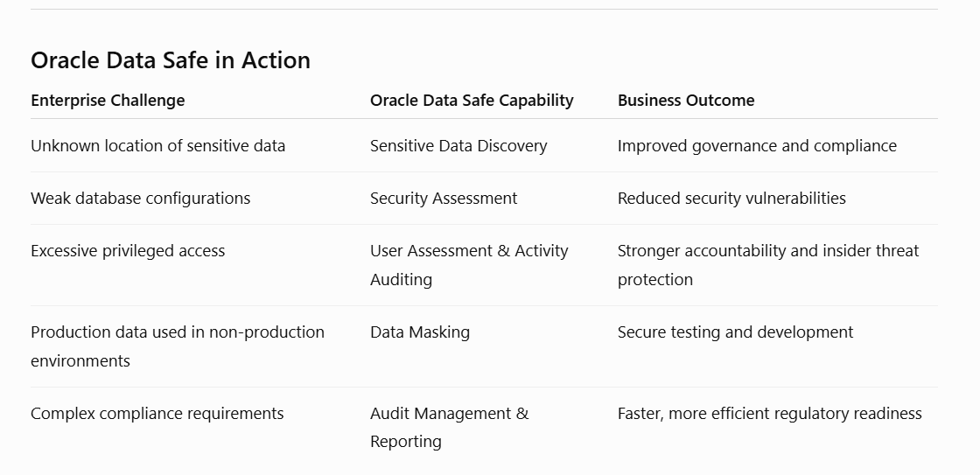
Task: Click 'Improved governance and compliance' text
Action: [757, 145]
